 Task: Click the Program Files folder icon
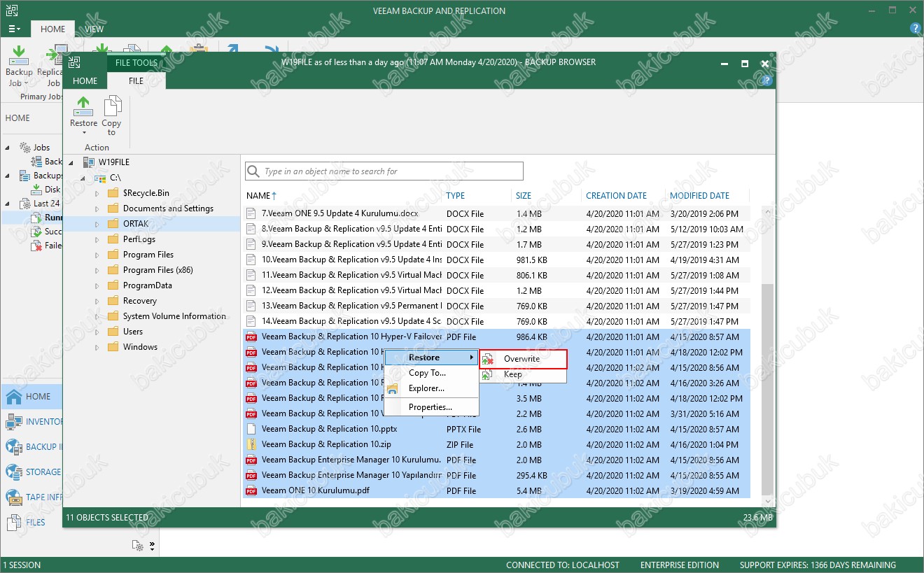point(113,255)
